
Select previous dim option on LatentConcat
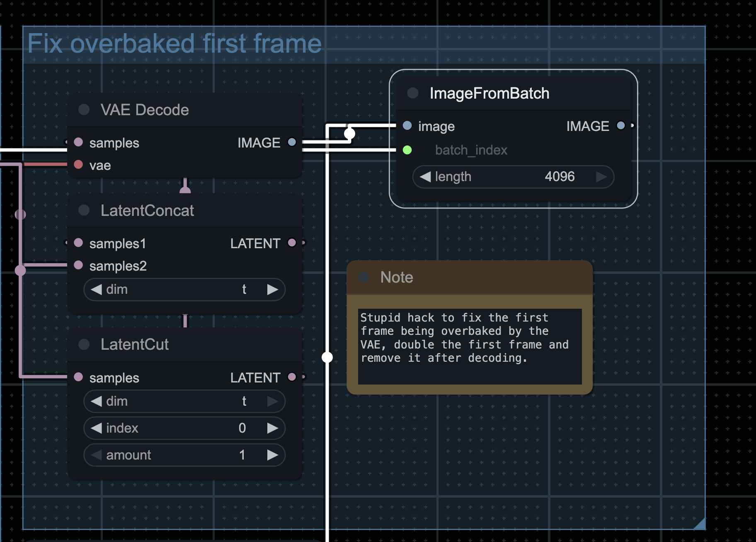(x=96, y=289)
